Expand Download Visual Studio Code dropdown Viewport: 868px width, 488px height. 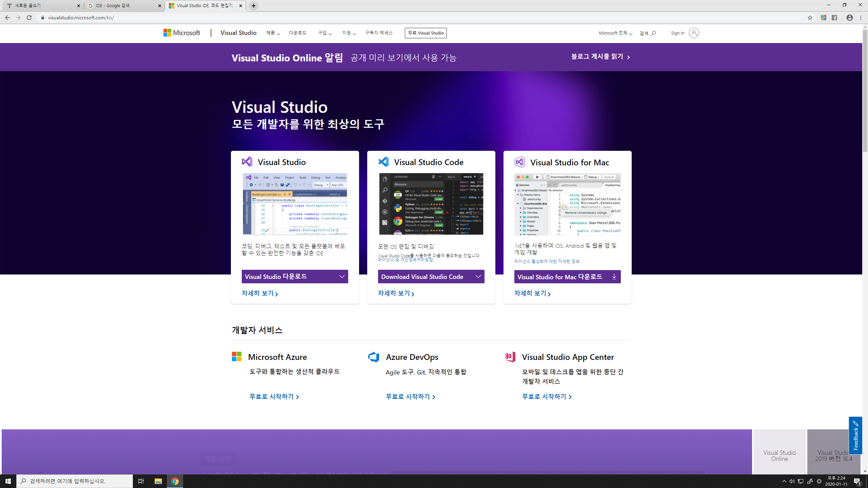point(431,277)
